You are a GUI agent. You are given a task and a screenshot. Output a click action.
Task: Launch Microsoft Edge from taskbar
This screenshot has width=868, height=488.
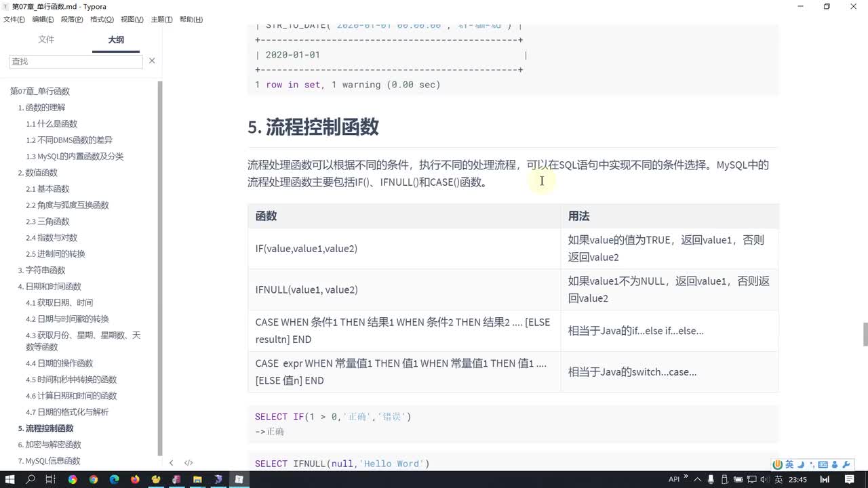[114, 479]
